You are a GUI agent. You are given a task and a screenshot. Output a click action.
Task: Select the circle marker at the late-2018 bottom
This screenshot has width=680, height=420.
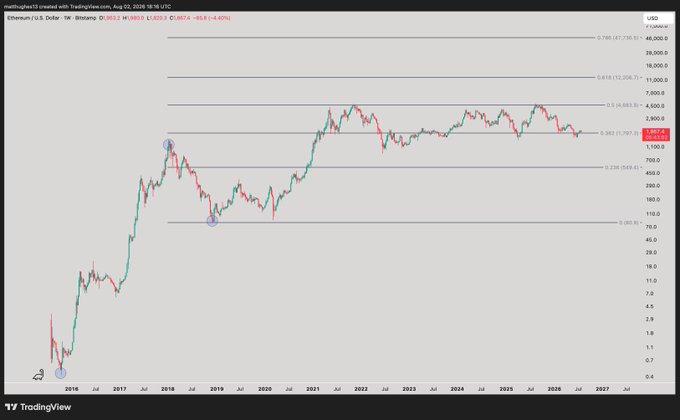(x=212, y=221)
